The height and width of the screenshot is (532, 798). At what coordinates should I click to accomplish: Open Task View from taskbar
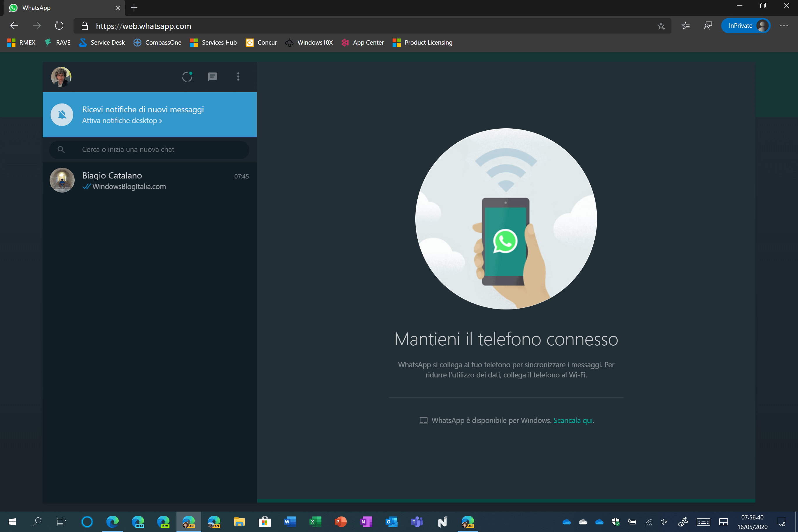(62, 522)
